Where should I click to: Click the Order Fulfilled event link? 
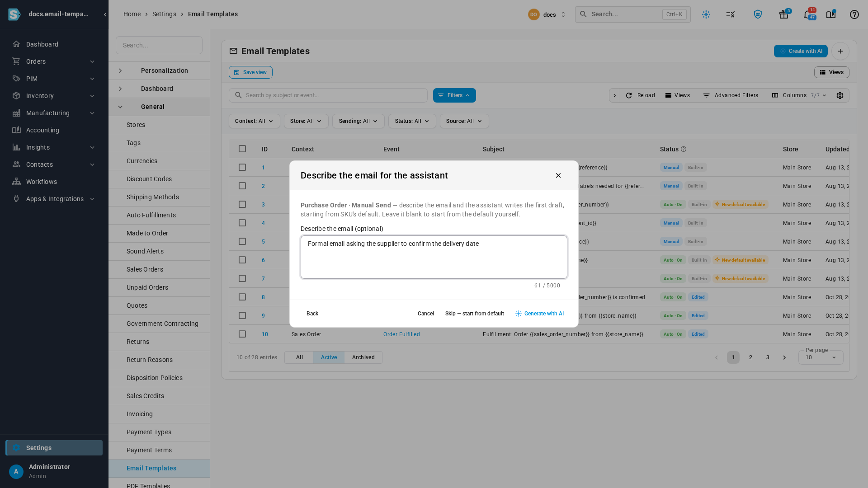coord(401,334)
